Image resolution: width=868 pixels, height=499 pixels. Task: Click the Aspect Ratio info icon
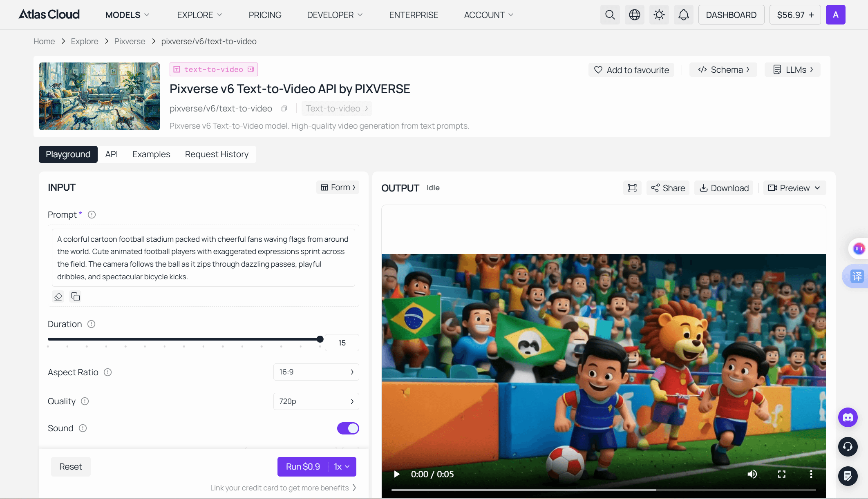(x=107, y=372)
